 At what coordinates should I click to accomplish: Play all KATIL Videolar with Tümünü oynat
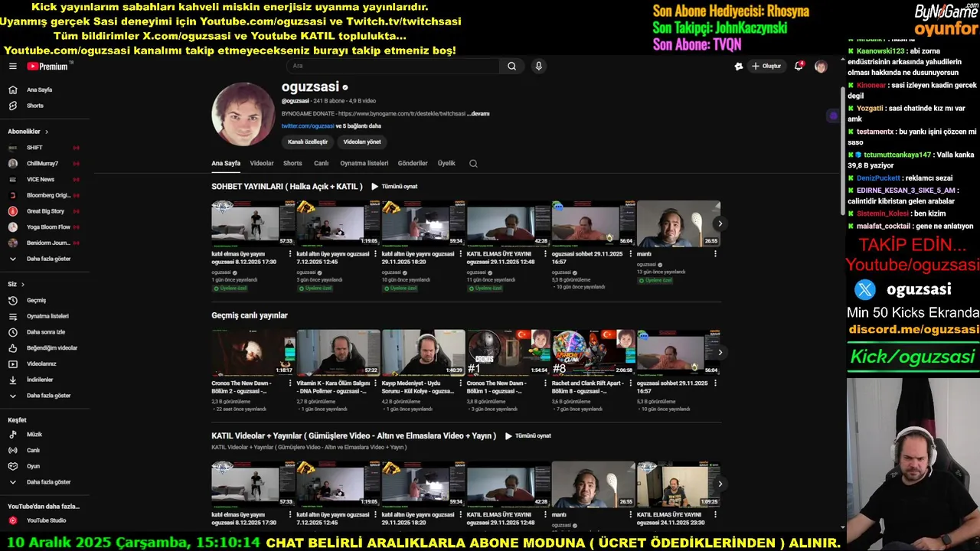(x=528, y=435)
